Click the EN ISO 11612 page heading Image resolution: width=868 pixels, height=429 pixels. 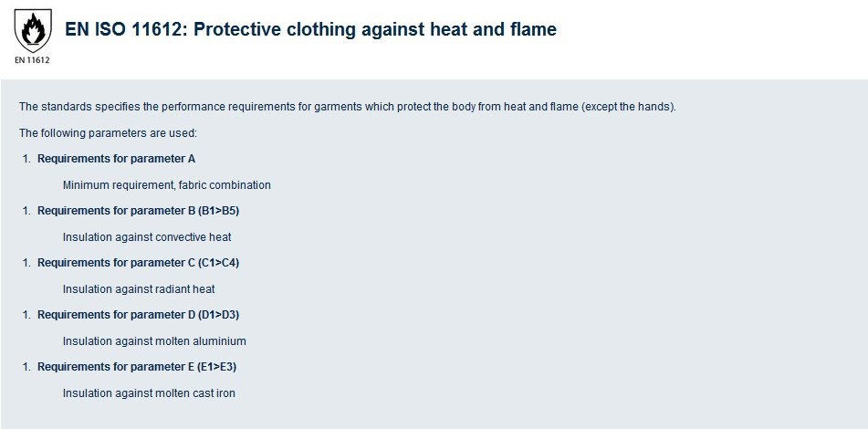click(310, 29)
